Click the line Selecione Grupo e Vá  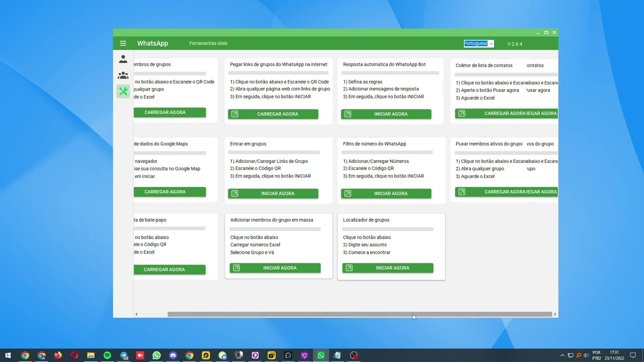(252, 252)
